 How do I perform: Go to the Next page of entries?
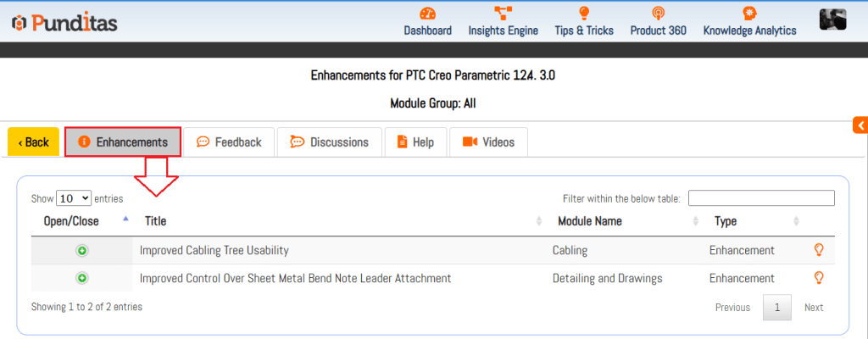[x=813, y=307]
